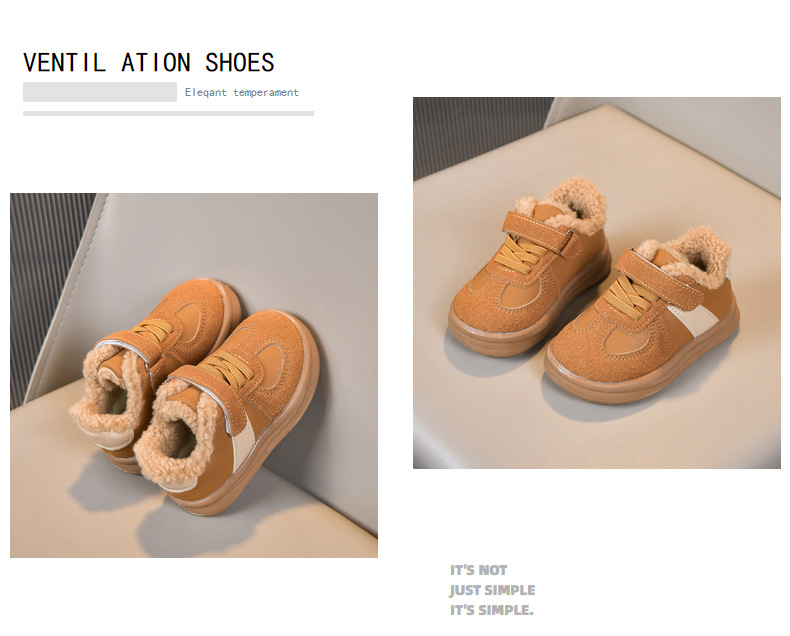This screenshot has width=790, height=636.
Task: Click the Eleqant temperament subtitle text
Action: coord(241,92)
